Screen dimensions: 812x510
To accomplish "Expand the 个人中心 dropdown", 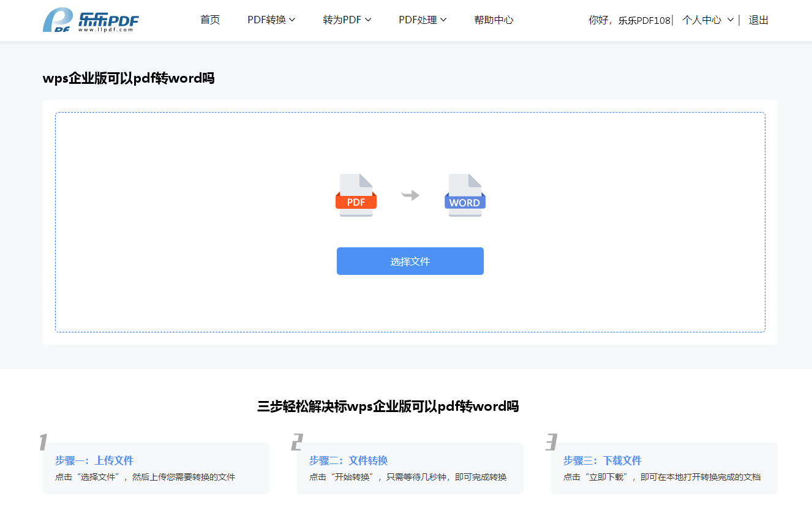I will tap(708, 20).
